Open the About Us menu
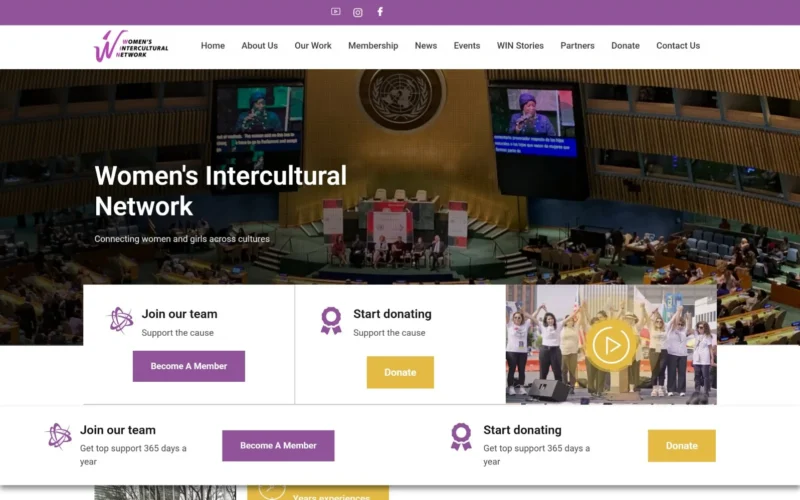 coord(260,45)
